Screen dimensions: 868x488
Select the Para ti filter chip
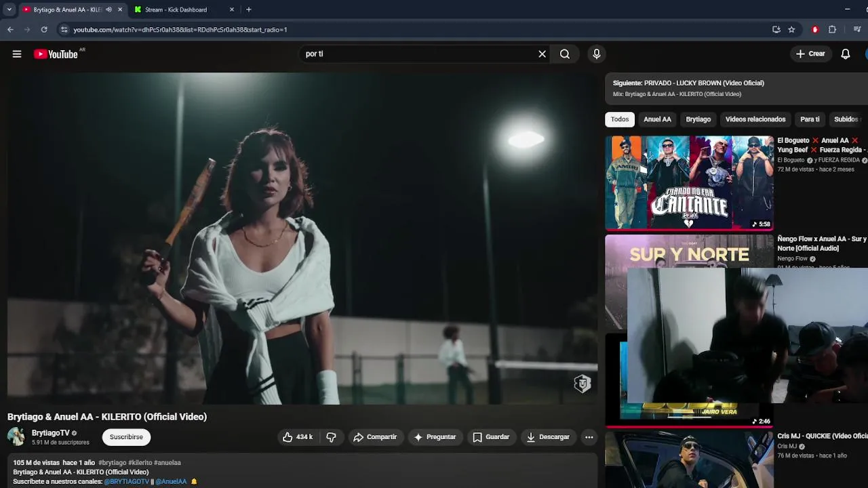(810, 119)
